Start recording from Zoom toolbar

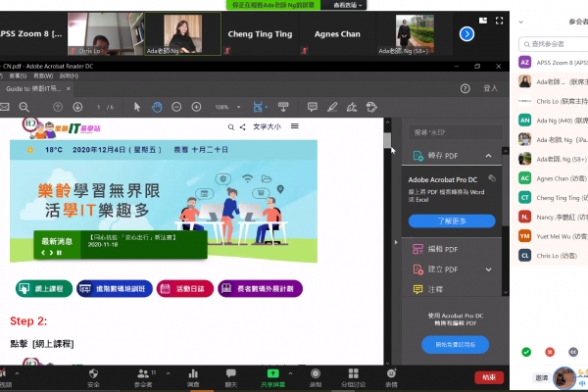point(316,377)
